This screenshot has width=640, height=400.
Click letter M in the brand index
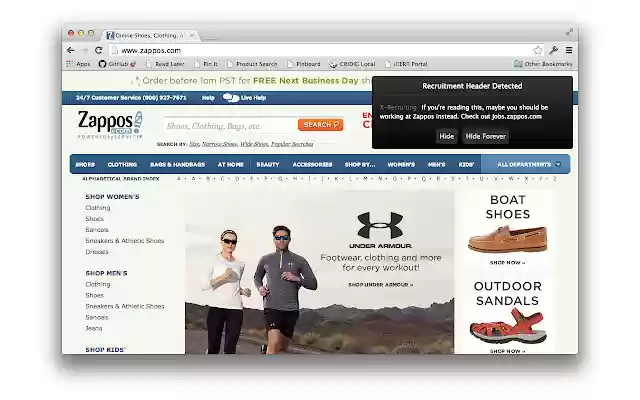pos(365,179)
